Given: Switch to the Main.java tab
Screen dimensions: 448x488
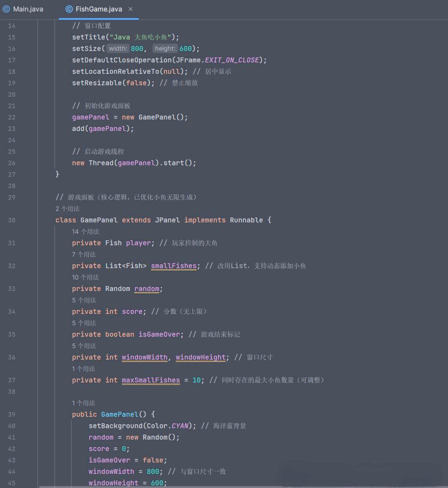Looking at the screenshot, I should tap(28, 9).
